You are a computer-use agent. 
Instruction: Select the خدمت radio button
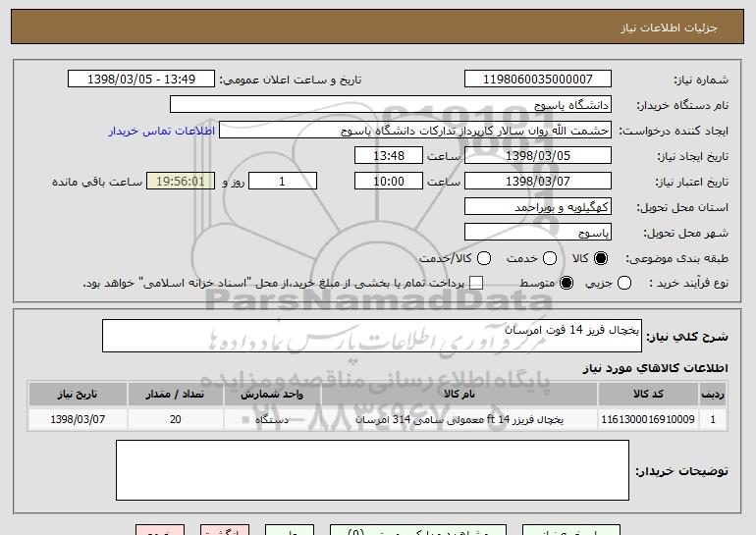click(x=550, y=258)
